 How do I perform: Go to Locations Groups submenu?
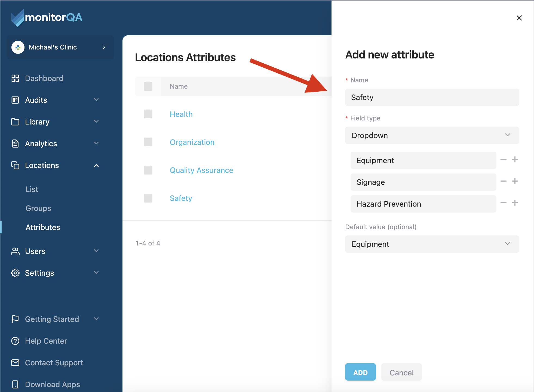pos(38,208)
